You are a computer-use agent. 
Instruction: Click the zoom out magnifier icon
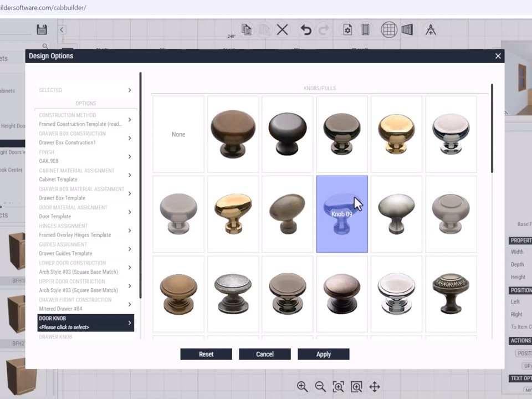point(320,386)
